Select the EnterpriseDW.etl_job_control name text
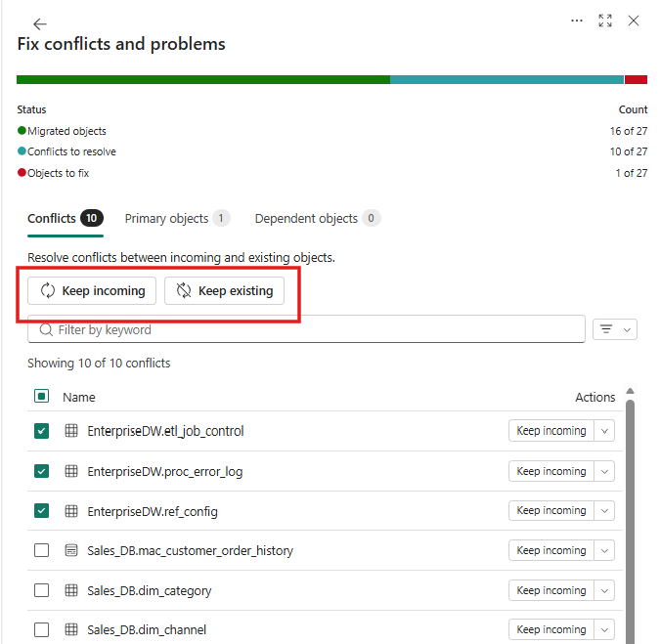 point(165,431)
